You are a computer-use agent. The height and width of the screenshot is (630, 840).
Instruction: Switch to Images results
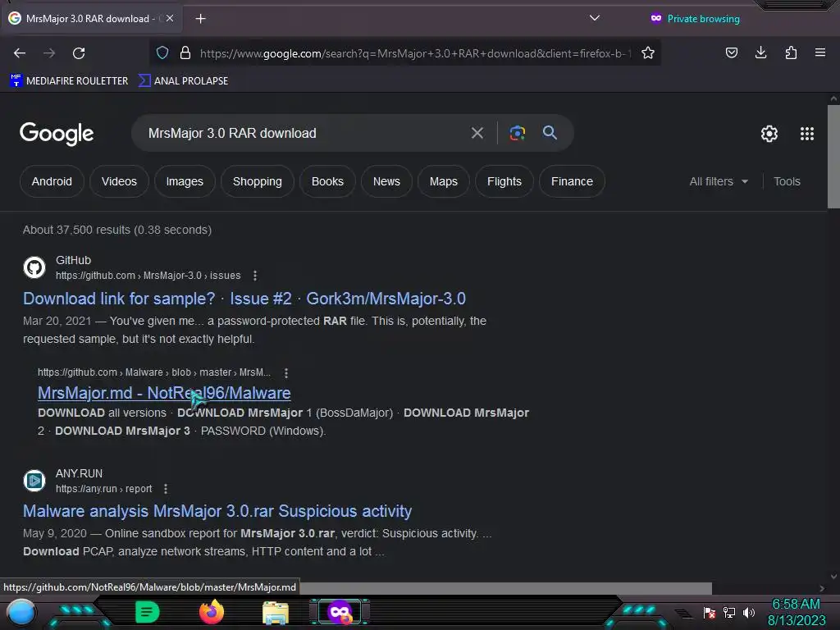[x=185, y=181]
